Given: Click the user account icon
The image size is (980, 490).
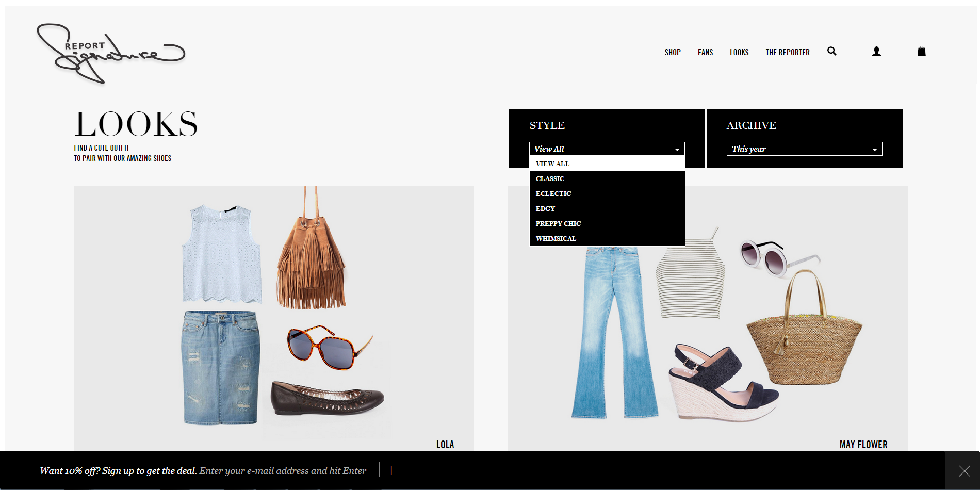Looking at the screenshot, I should (x=876, y=52).
